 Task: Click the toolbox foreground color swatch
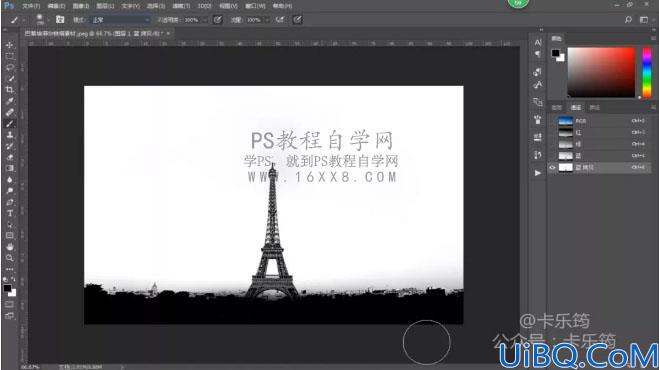[x=7, y=288]
